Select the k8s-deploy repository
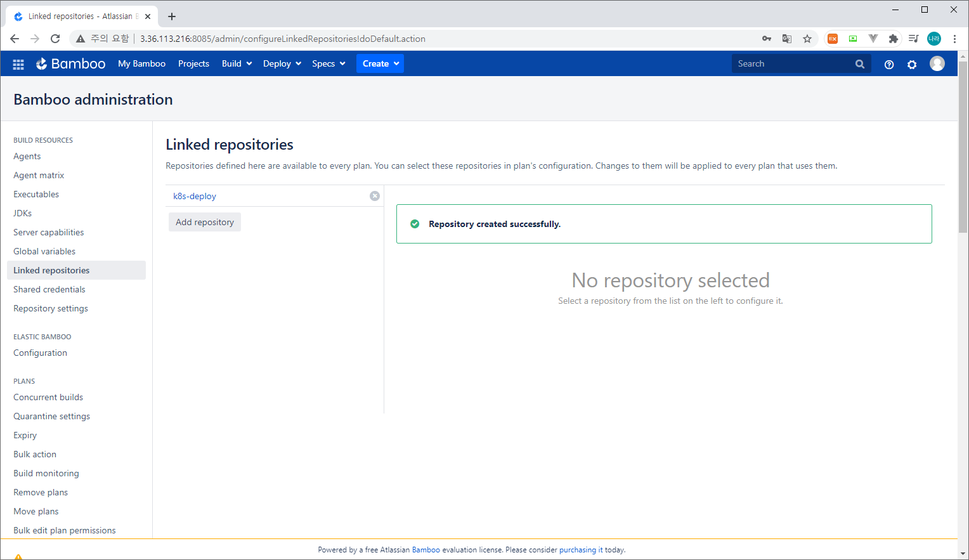This screenshot has width=969, height=560. point(195,196)
